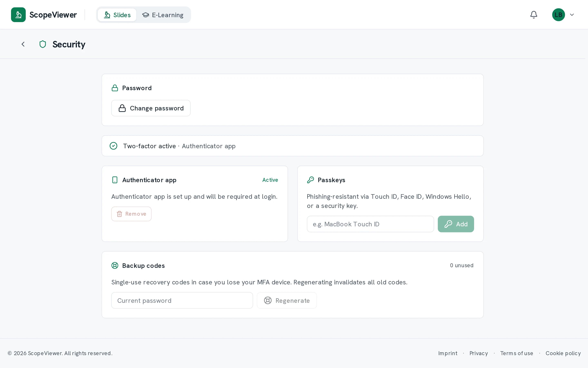Click the Passkeys key icon
This screenshot has height=368, width=588.
pos(310,180)
